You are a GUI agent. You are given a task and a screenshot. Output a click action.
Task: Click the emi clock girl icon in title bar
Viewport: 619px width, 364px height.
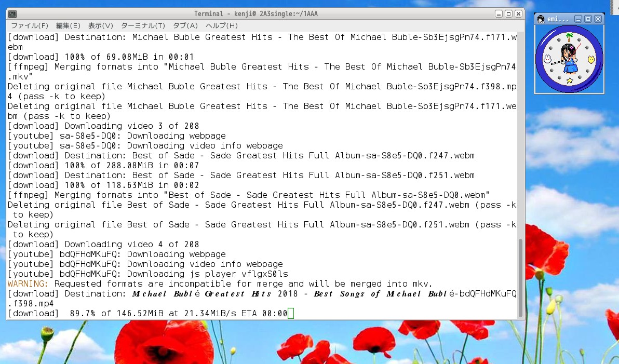(x=541, y=19)
